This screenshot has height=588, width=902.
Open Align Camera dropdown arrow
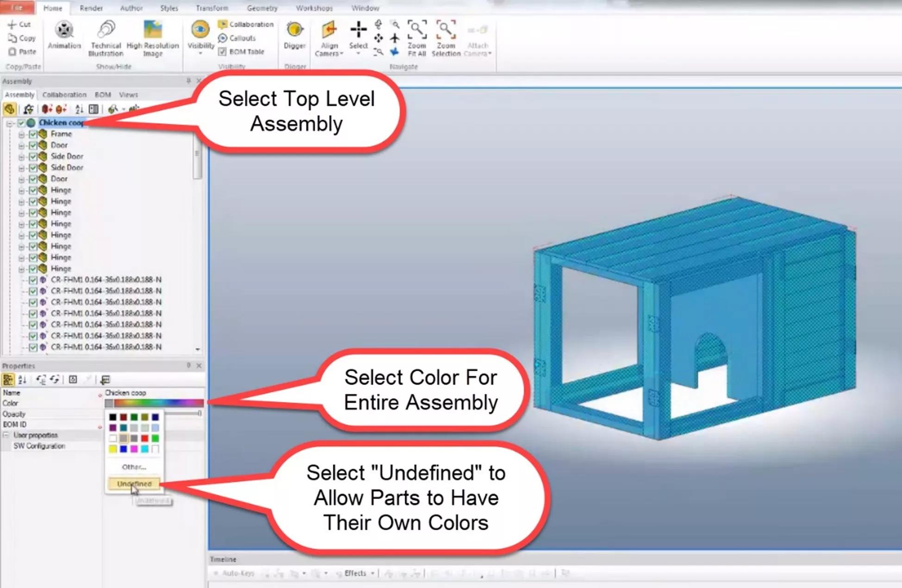pyautogui.click(x=342, y=54)
